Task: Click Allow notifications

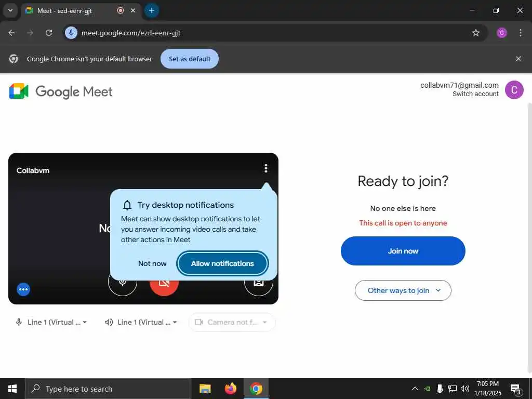Action: pos(222,263)
